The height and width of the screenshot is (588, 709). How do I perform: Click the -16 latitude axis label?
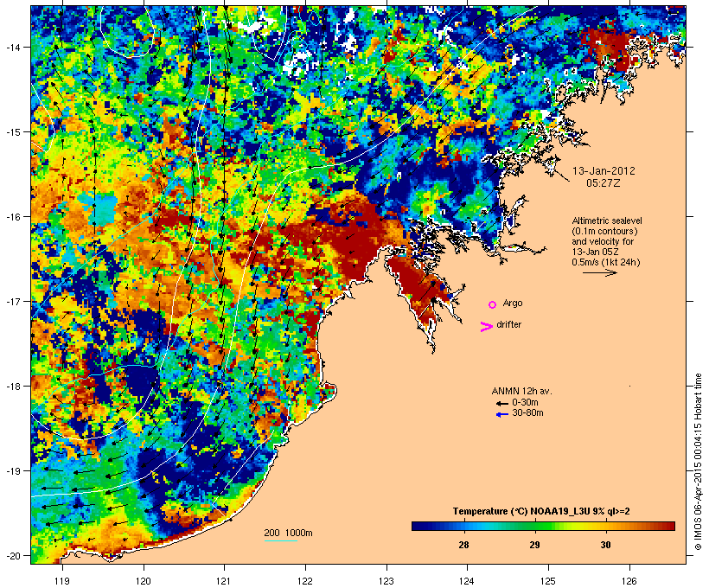12,217
